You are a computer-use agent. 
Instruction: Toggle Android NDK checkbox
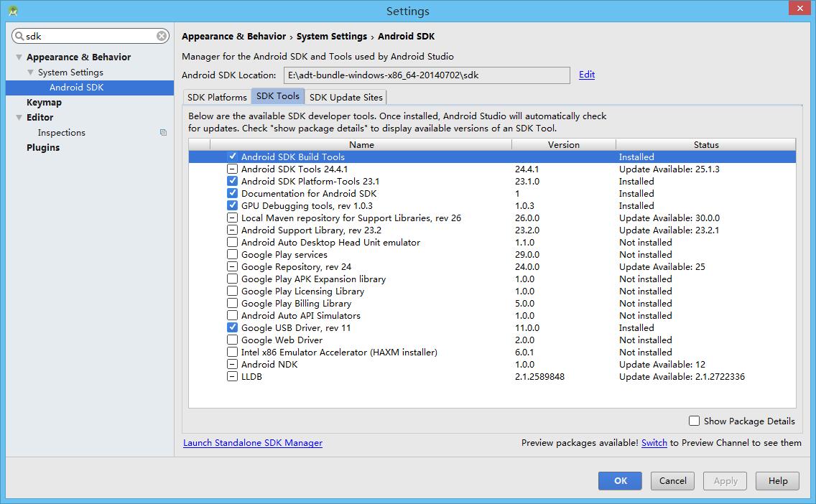point(232,365)
